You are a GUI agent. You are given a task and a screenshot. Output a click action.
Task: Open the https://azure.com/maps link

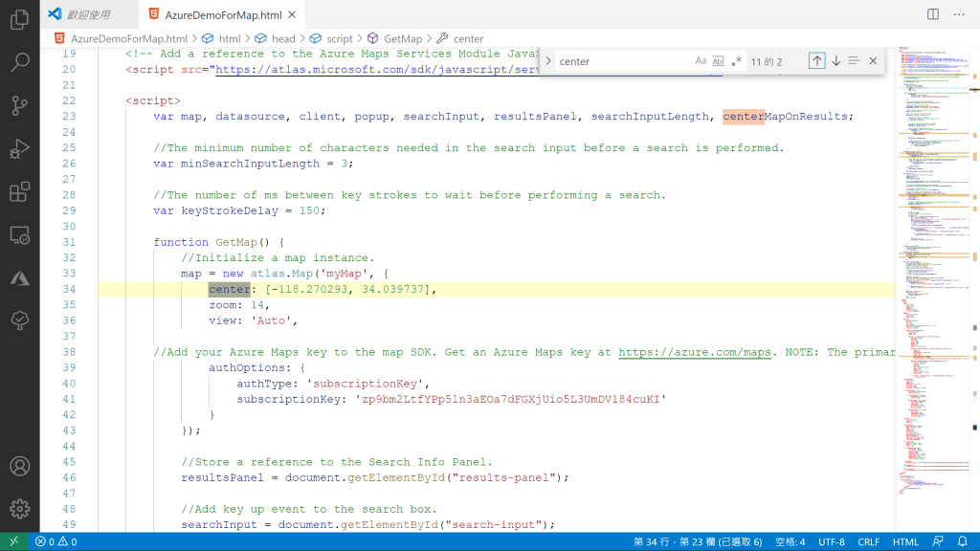click(695, 352)
